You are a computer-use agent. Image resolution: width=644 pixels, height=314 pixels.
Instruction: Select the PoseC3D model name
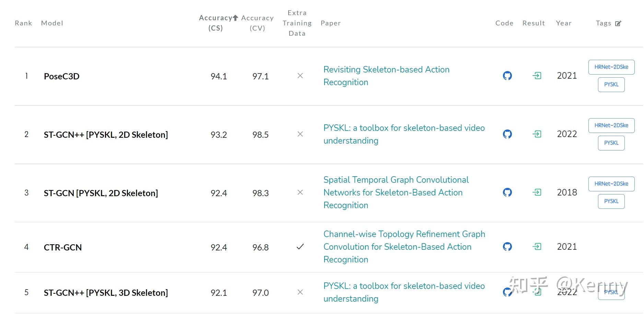pos(62,76)
